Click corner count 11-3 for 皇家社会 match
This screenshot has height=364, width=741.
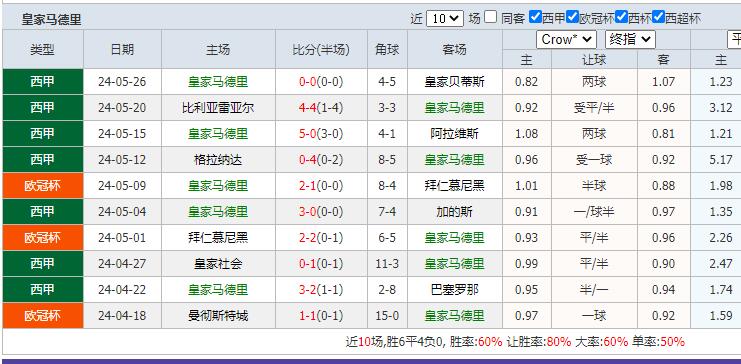[387, 264]
